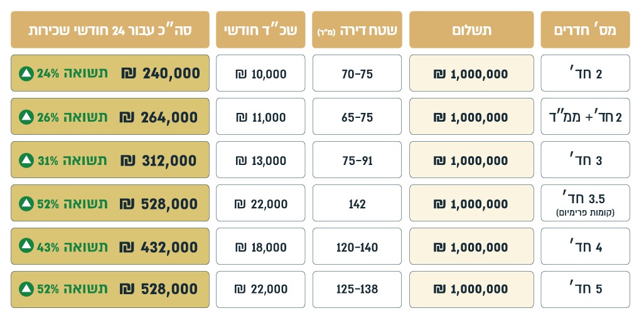Click the 142 apartment area cell
Image resolution: width=644 pixels, height=318 pixels.
357,203
